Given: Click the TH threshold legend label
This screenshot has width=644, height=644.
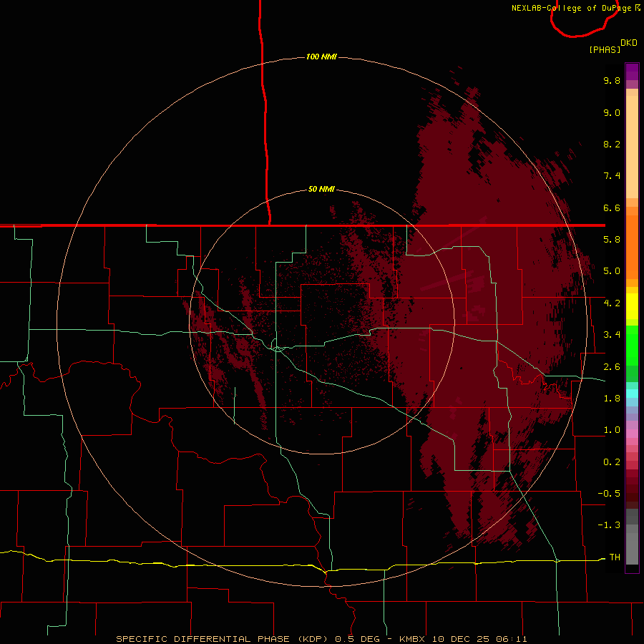Looking at the screenshot, I should click(x=615, y=557).
